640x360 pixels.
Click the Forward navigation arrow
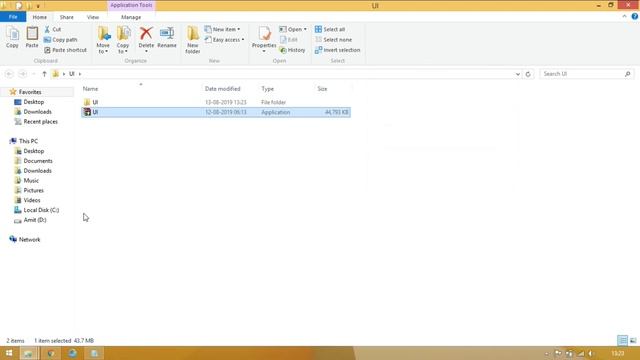point(23,74)
